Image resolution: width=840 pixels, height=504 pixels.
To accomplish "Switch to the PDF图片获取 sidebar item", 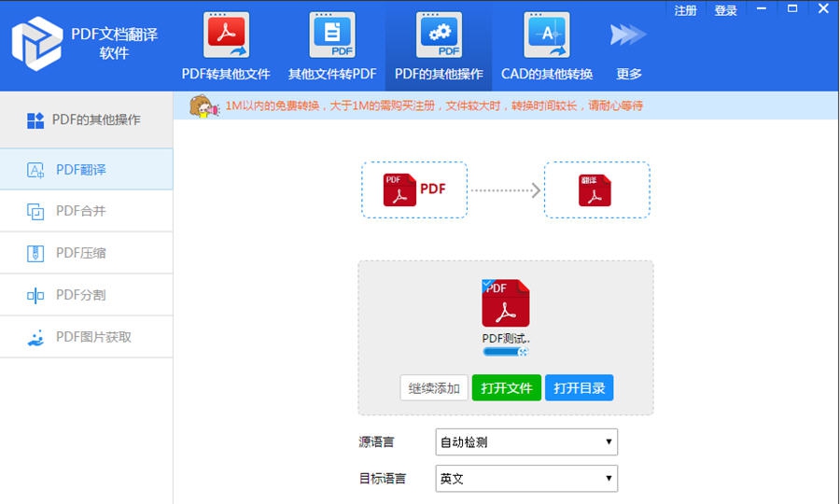I will [x=86, y=337].
